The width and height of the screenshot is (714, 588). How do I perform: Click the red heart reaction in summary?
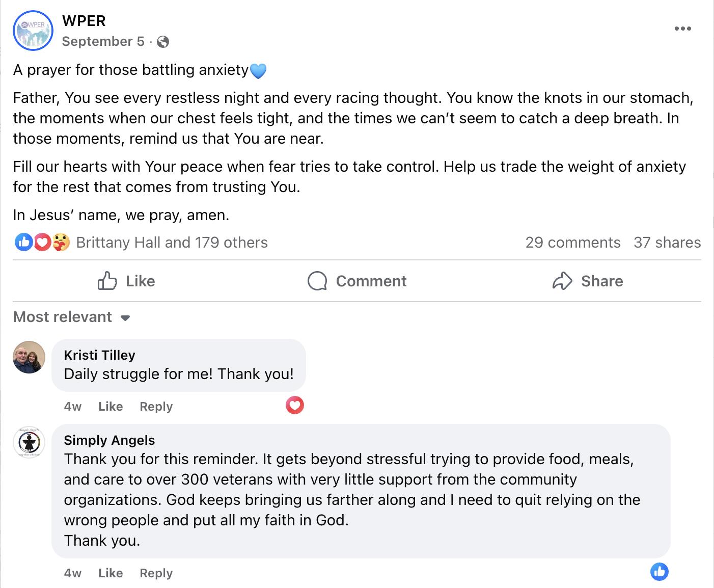[42, 243]
